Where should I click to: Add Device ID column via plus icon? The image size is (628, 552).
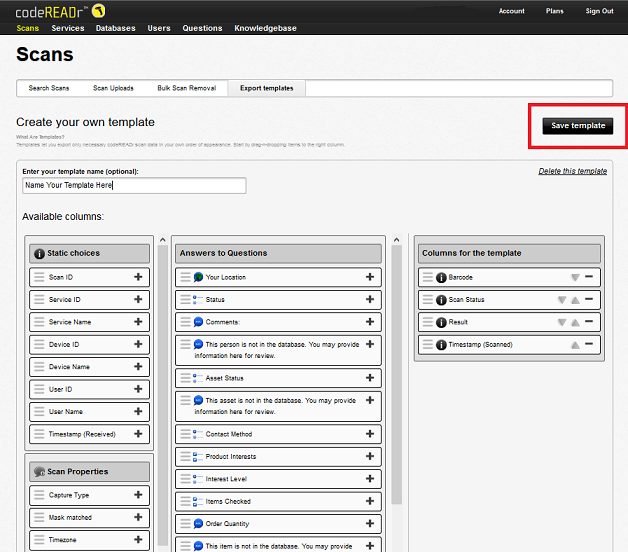138,344
